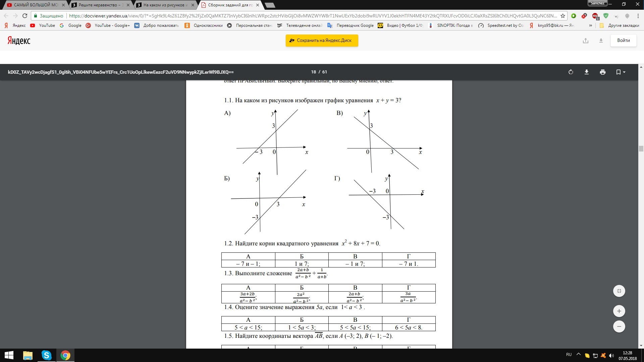The width and height of the screenshot is (644, 362).
Task: Add a bookmark with the bookmark icon
Action: 618,72
